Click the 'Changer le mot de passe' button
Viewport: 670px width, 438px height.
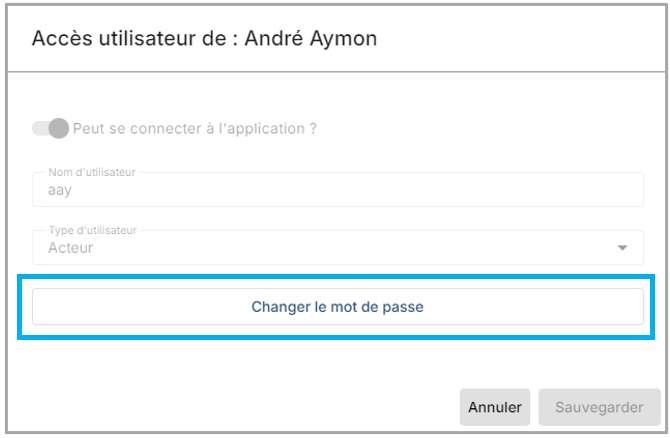[337, 307]
